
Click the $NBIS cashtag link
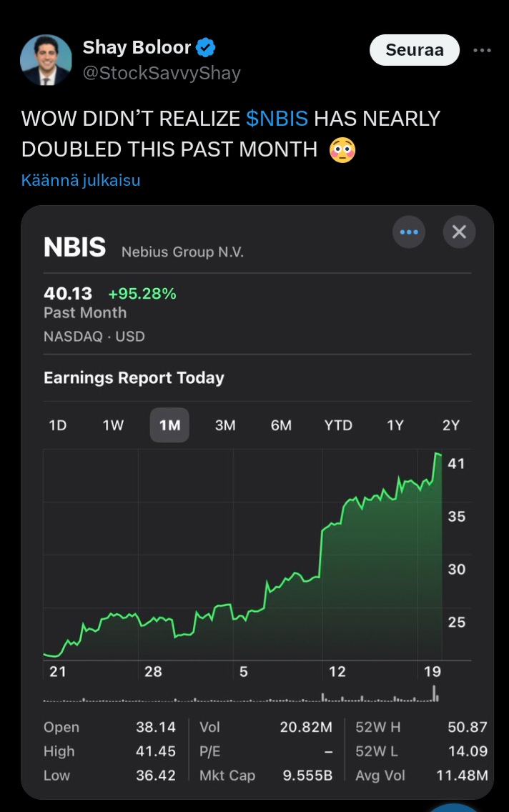277,119
